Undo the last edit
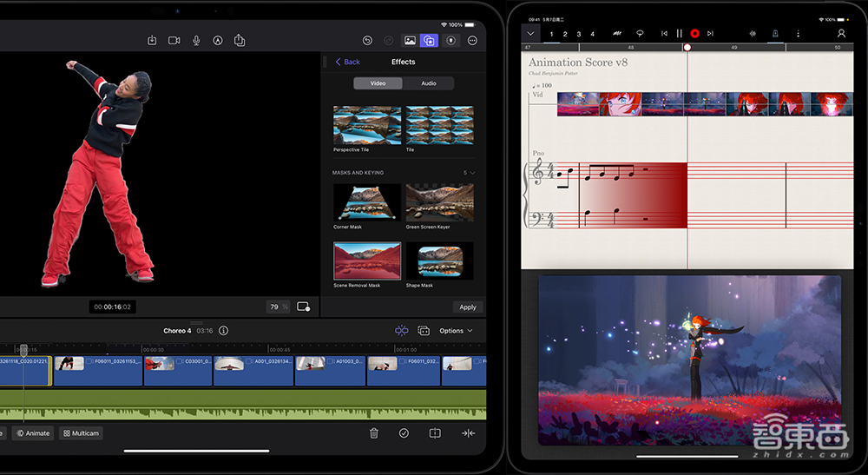This screenshot has height=475, width=868. click(367, 40)
